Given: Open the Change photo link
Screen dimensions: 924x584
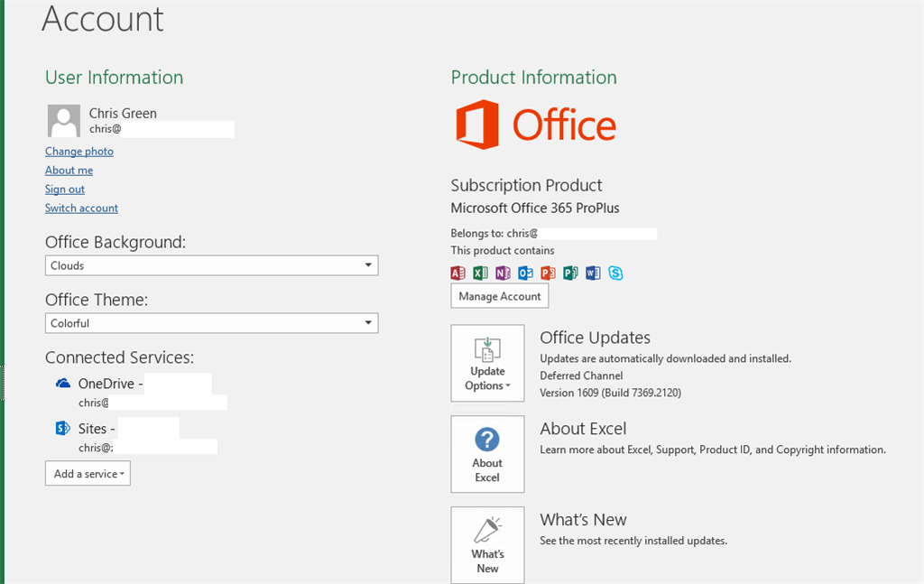Looking at the screenshot, I should tap(79, 152).
